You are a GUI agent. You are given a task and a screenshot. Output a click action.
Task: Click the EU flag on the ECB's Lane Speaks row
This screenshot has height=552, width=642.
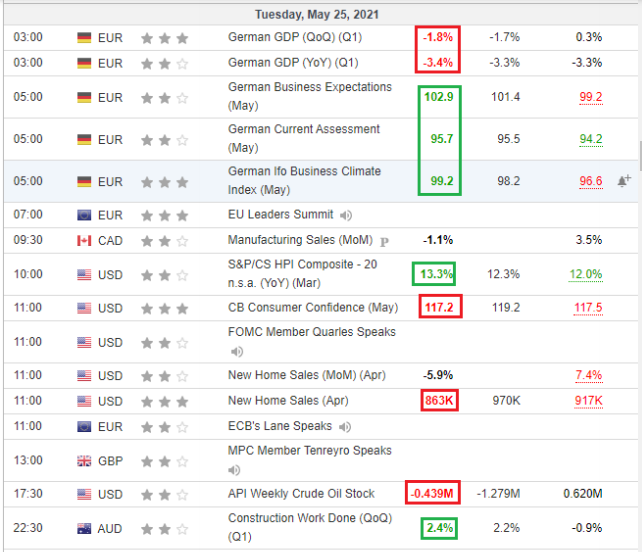[x=84, y=426]
